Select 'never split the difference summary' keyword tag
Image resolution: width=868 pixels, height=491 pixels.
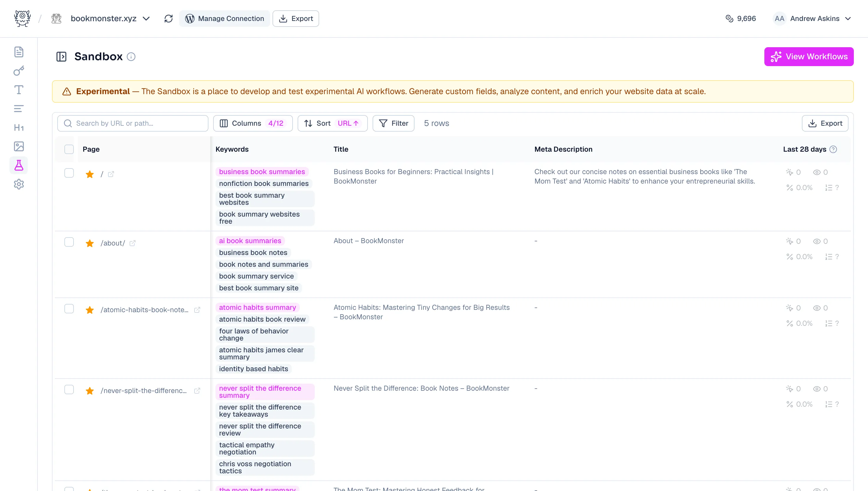(265, 392)
